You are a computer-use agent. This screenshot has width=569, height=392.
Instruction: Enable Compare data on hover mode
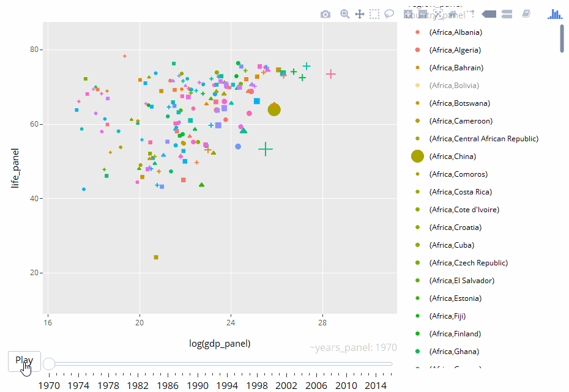[x=506, y=13]
